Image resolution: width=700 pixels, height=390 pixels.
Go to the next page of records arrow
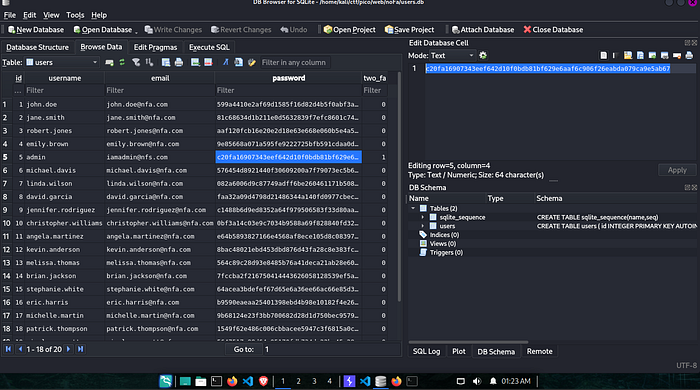click(x=68, y=349)
